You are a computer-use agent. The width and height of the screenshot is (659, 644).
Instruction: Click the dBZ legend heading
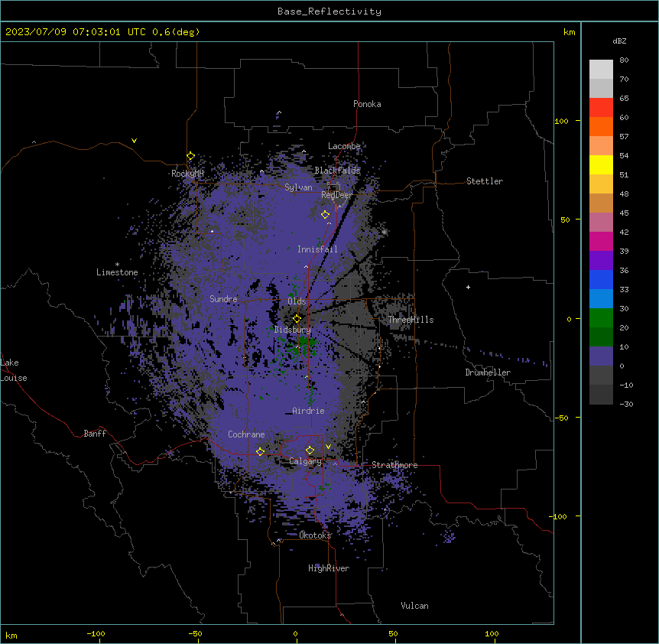pos(619,41)
